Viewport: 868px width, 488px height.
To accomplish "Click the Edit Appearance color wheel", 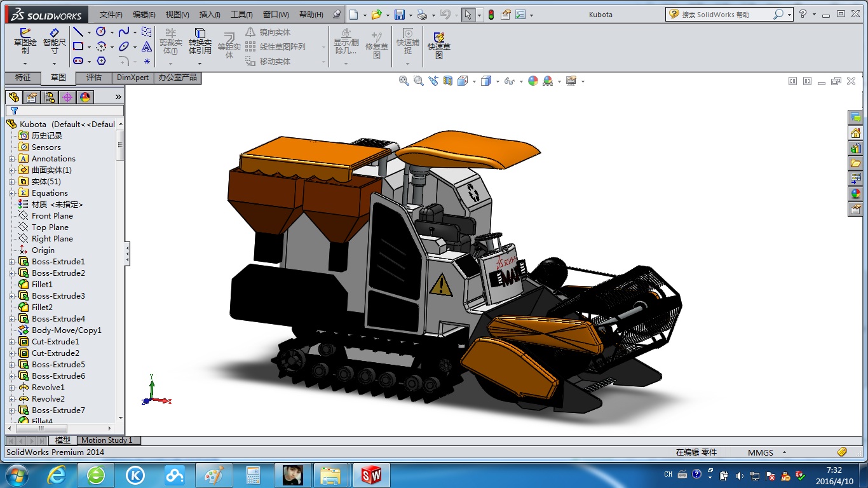I will [x=532, y=81].
